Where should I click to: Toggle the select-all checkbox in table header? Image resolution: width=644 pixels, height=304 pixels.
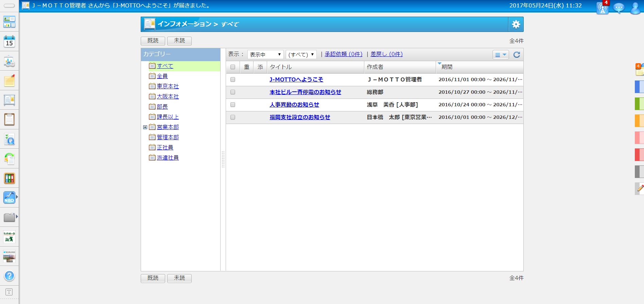233,67
